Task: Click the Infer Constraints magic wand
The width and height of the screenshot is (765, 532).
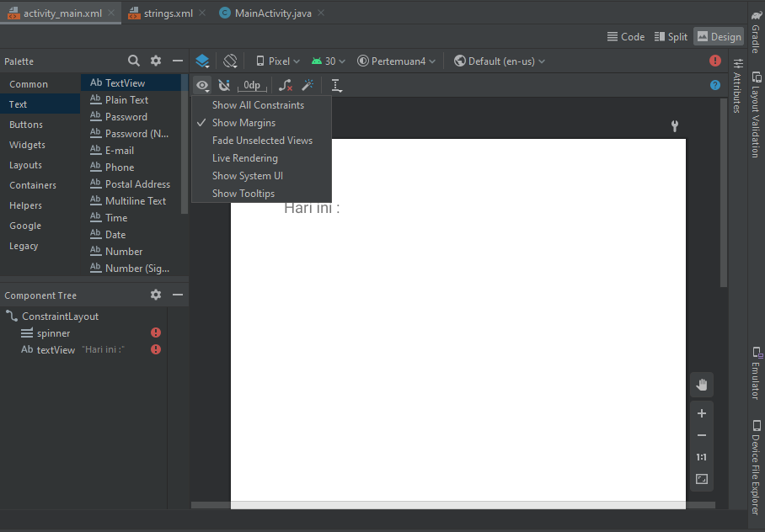Action: click(308, 85)
